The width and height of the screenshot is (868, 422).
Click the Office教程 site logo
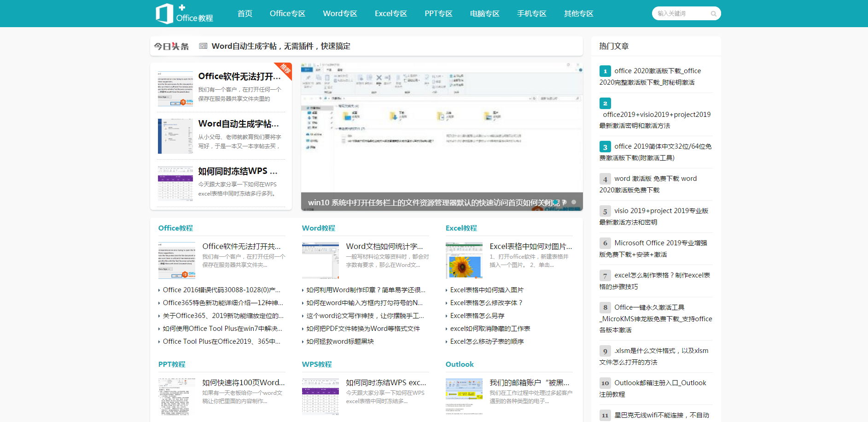click(184, 14)
